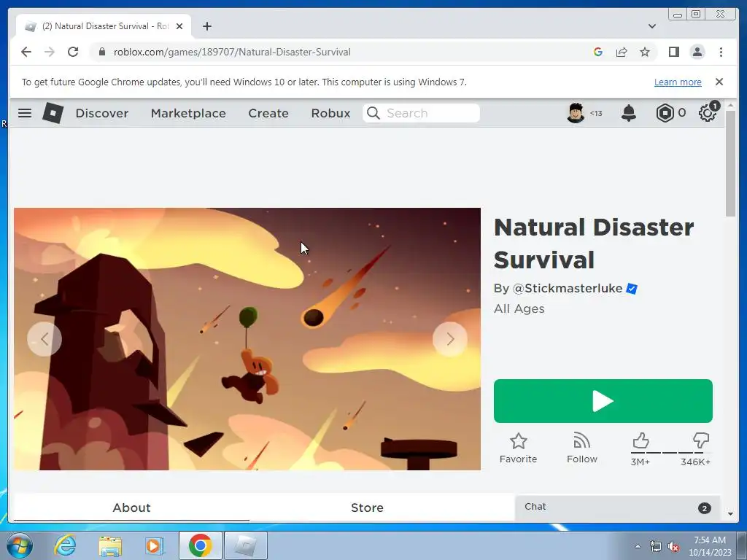Start the game with green Play button
The width and height of the screenshot is (747, 560).
point(603,401)
